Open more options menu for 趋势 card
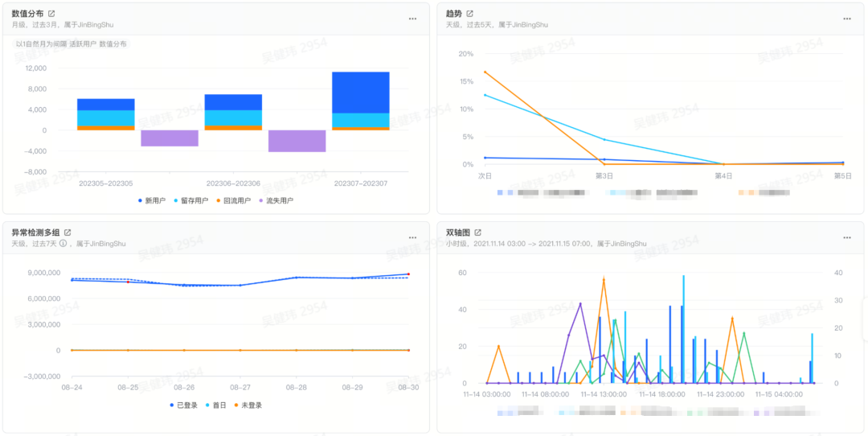Image resolution: width=868 pixels, height=436 pixels. pyautogui.click(x=847, y=19)
